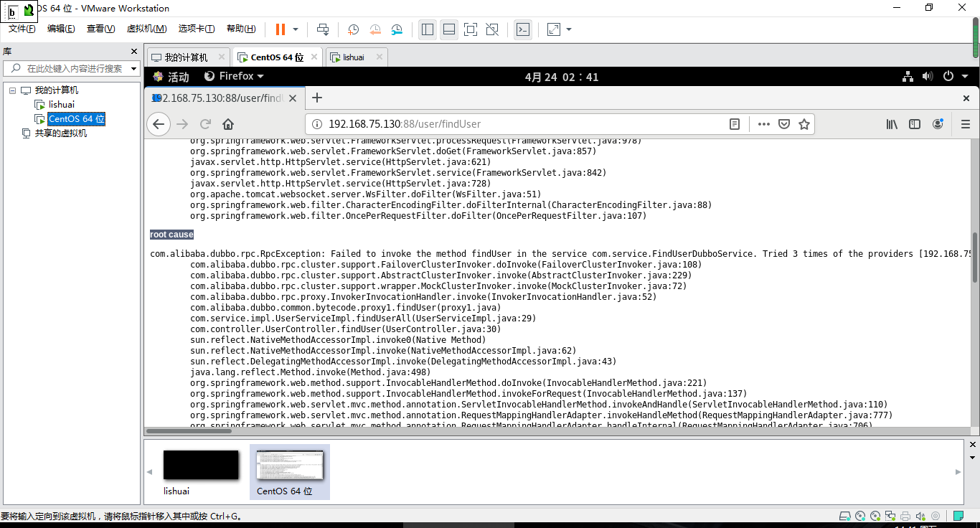Click the CD/DVD device icon with teal dot

click(x=861, y=516)
